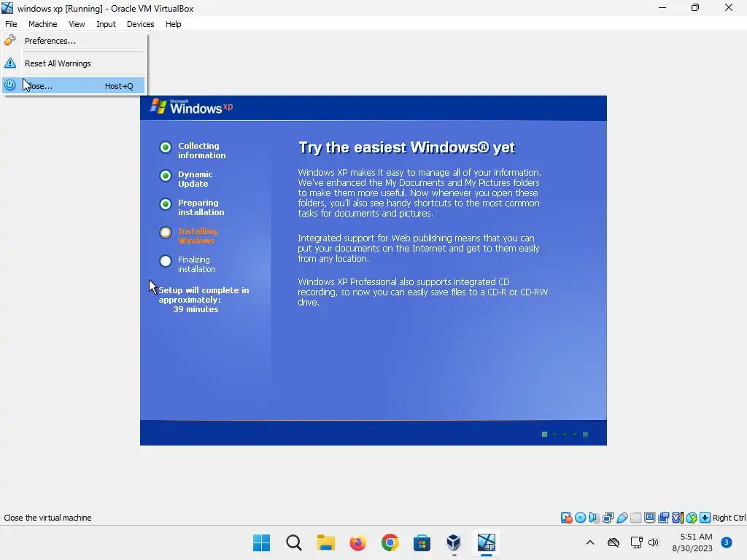Click the Dynamic Update step bullet
The height and width of the screenshot is (560, 747).
(166, 176)
